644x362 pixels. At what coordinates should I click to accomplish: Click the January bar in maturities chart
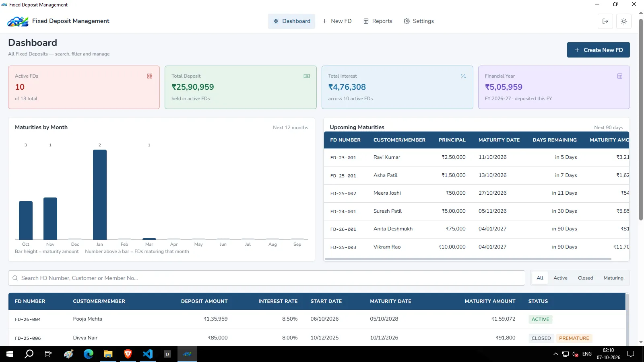pos(100,195)
